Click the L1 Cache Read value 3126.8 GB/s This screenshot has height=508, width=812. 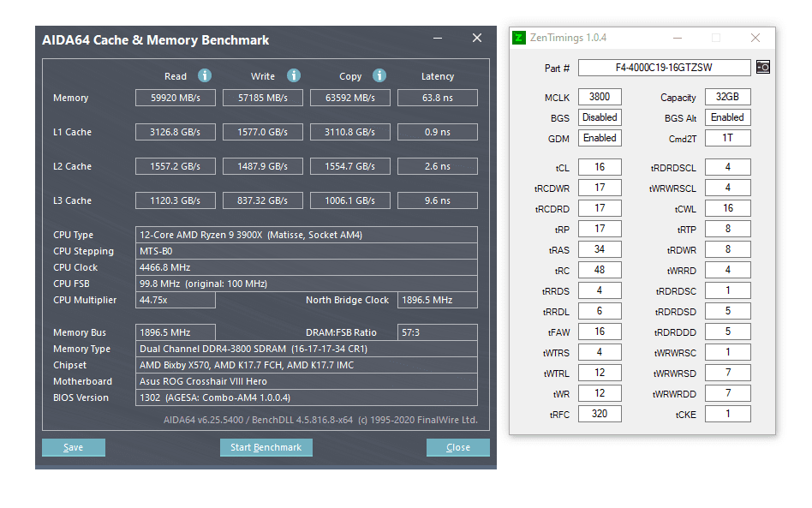pos(176,132)
